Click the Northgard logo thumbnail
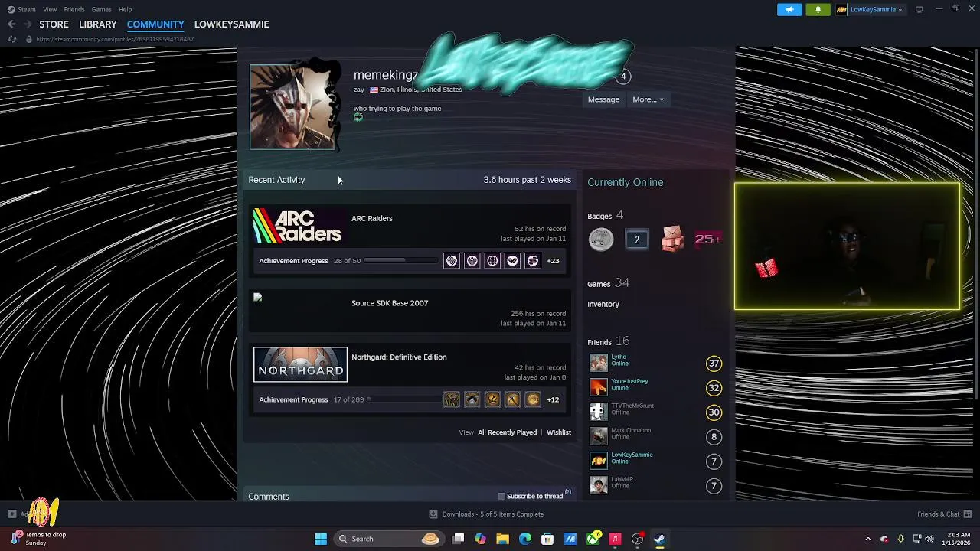Image resolution: width=980 pixels, height=551 pixels. [300, 364]
